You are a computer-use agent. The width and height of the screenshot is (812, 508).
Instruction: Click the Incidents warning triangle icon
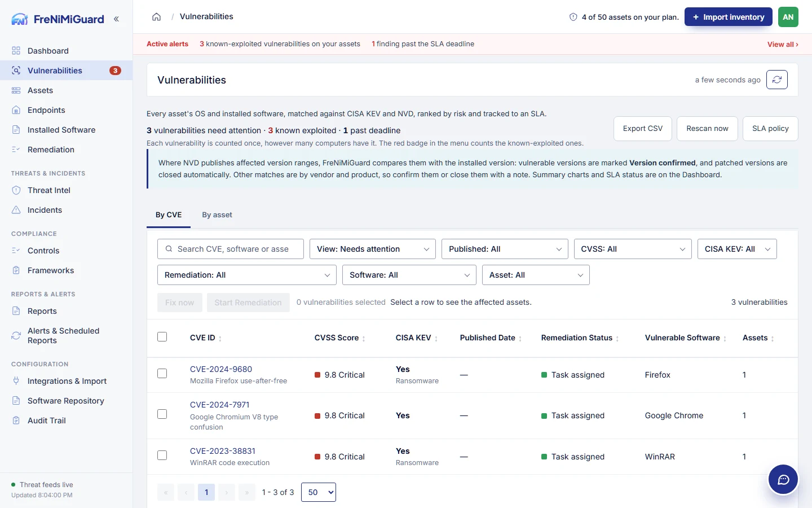tap(16, 210)
